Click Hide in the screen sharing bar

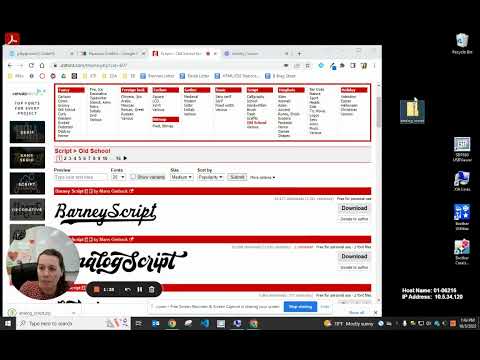pyautogui.click(x=325, y=307)
